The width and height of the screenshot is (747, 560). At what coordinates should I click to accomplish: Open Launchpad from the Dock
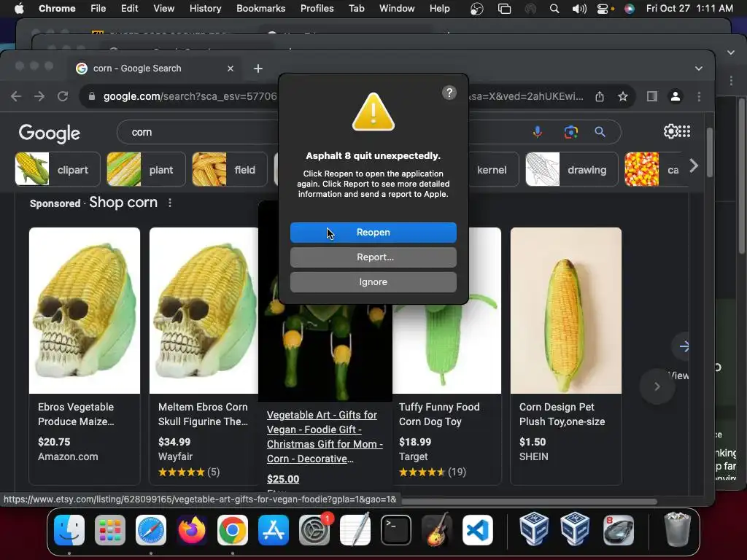tap(110, 529)
